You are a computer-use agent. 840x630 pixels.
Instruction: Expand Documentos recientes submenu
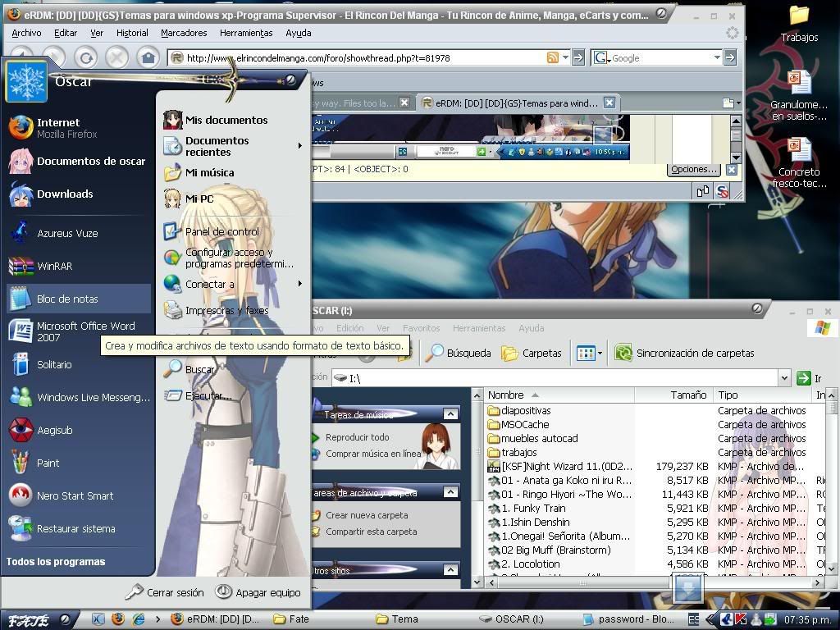point(300,146)
